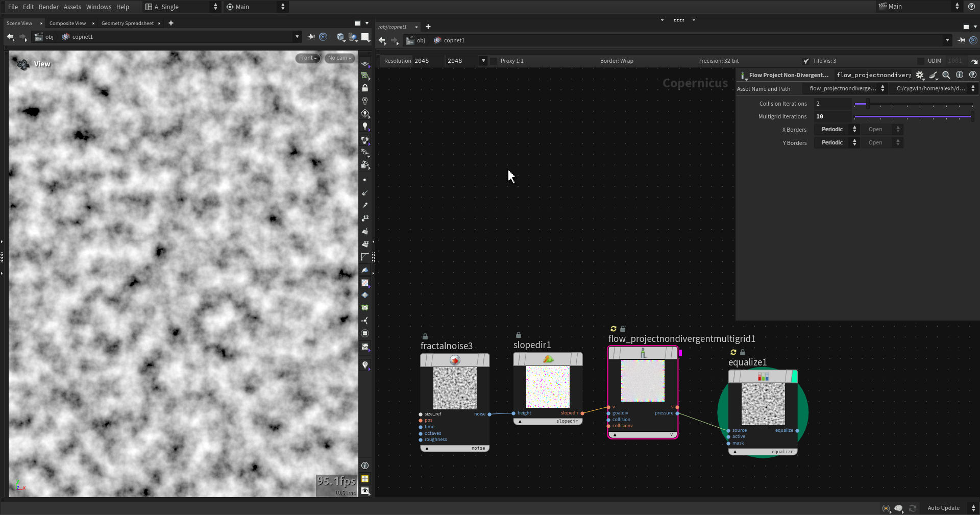The height and width of the screenshot is (515, 980).
Task: Toggle the Tile Vis checkbox
Action: [806, 61]
